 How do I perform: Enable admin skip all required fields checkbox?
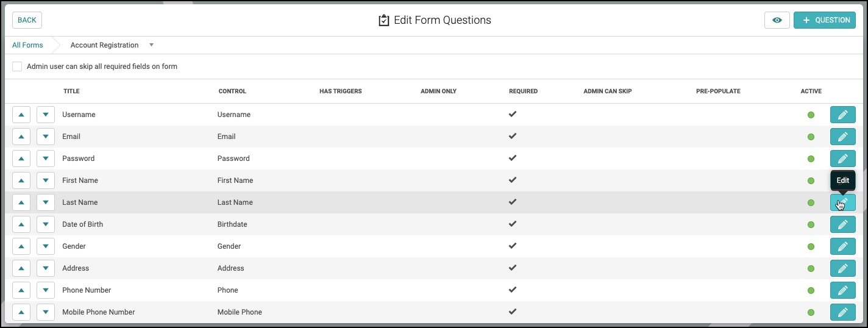tap(17, 66)
